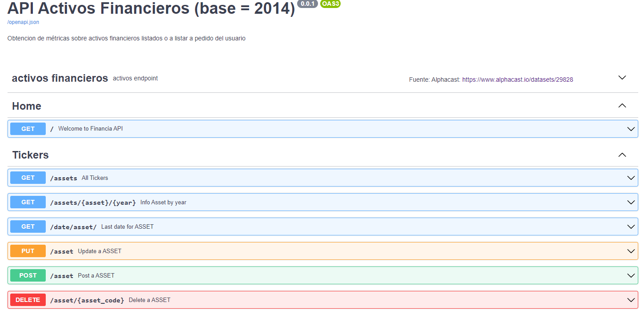Image resolution: width=644 pixels, height=314 pixels.
Task: Open the Alphacast datasets link
Action: 517,79
